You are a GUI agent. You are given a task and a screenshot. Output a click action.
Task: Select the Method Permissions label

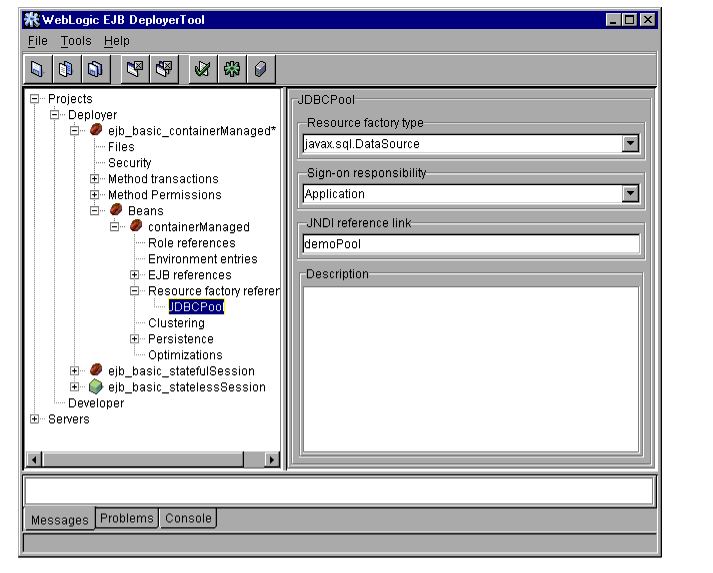[164, 195]
